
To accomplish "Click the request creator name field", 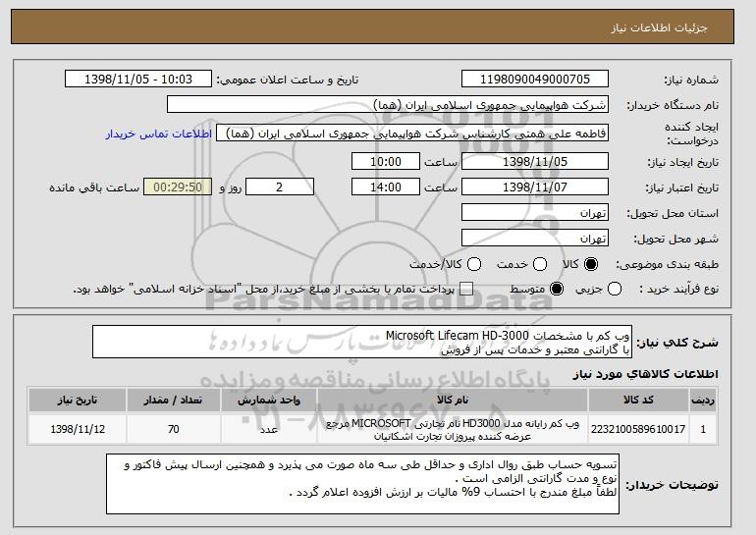I will click(x=412, y=134).
